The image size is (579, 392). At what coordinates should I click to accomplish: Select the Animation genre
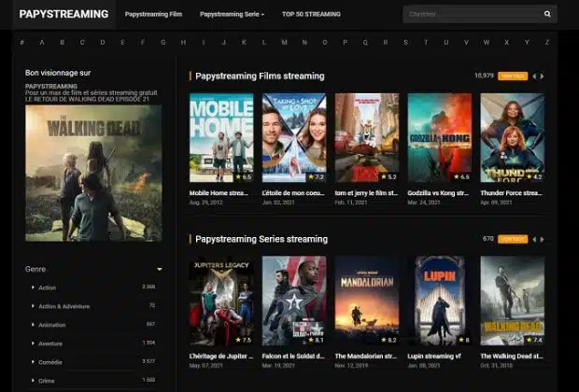[52, 325]
